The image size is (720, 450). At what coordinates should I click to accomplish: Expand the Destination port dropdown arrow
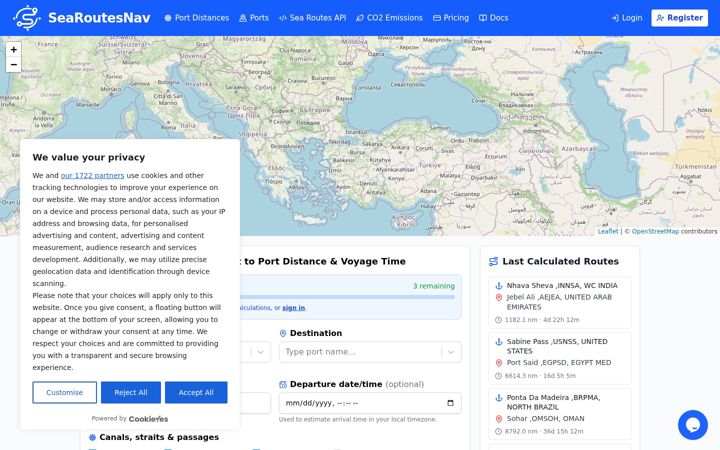451,352
